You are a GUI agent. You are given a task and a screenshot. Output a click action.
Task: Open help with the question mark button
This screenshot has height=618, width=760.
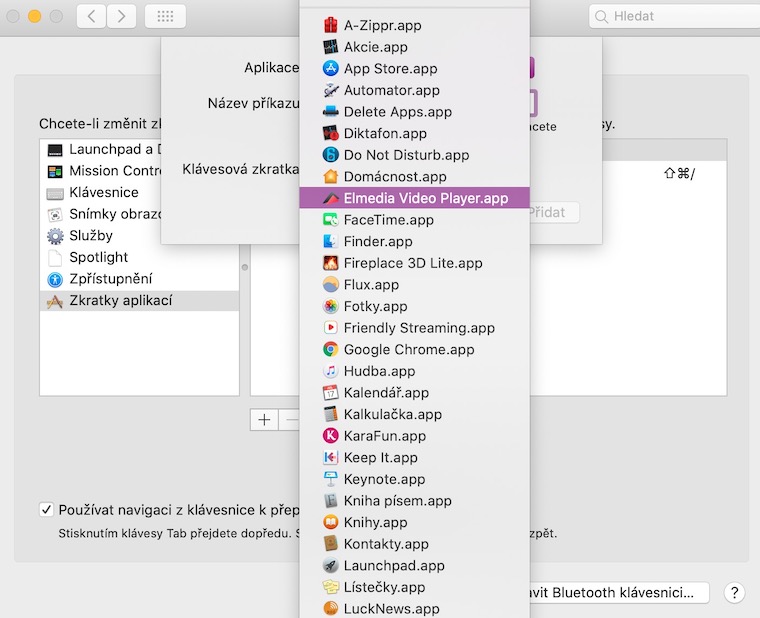coord(734,592)
